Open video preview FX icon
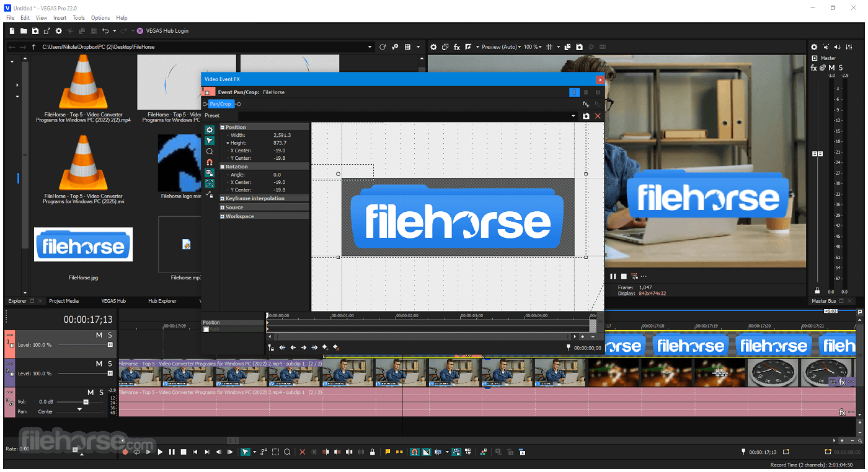 point(457,47)
